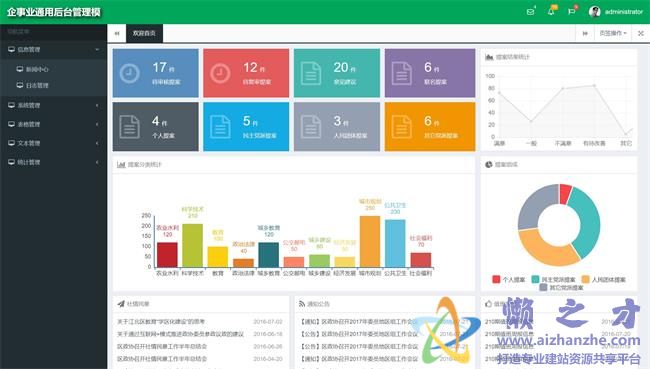Expand the 表格管理 sidebar menu
This screenshot has height=369, width=650.
(53, 124)
